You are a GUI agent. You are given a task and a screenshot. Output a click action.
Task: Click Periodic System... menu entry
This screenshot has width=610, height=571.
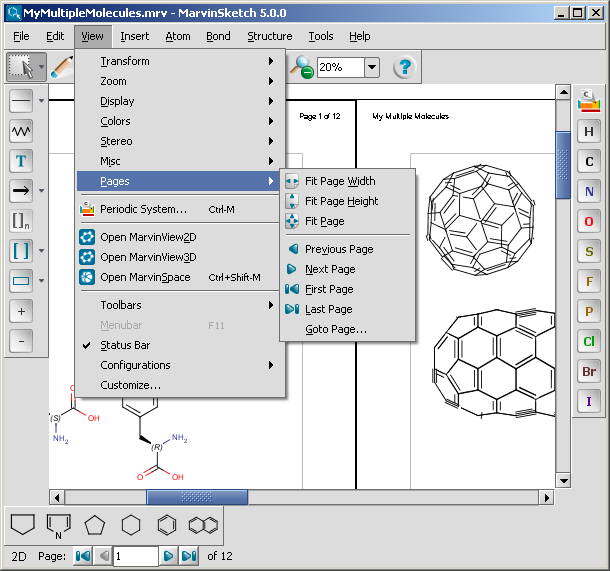[143, 209]
